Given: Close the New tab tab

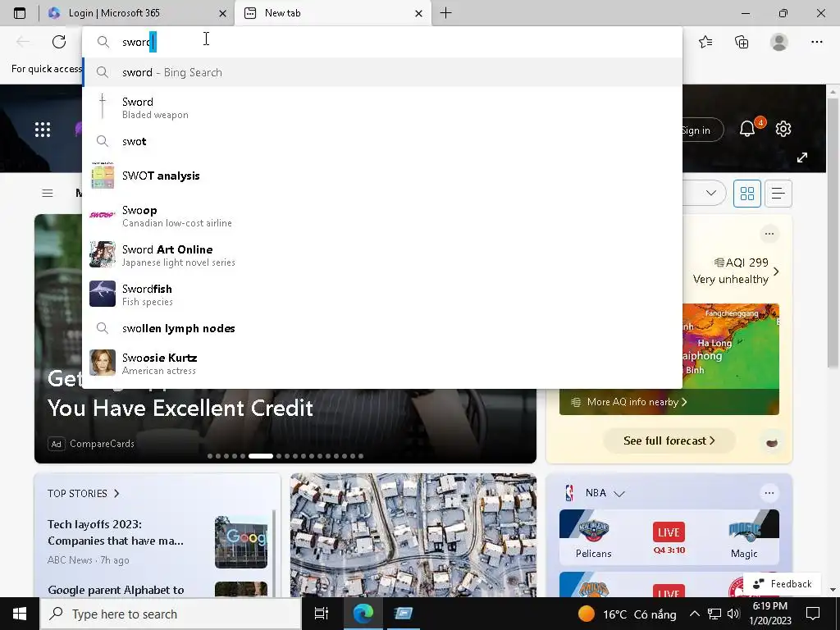Looking at the screenshot, I should pyautogui.click(x=419, y=13).
